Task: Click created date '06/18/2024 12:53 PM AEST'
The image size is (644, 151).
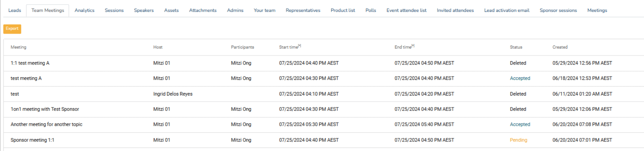Action: coord(582,78)
